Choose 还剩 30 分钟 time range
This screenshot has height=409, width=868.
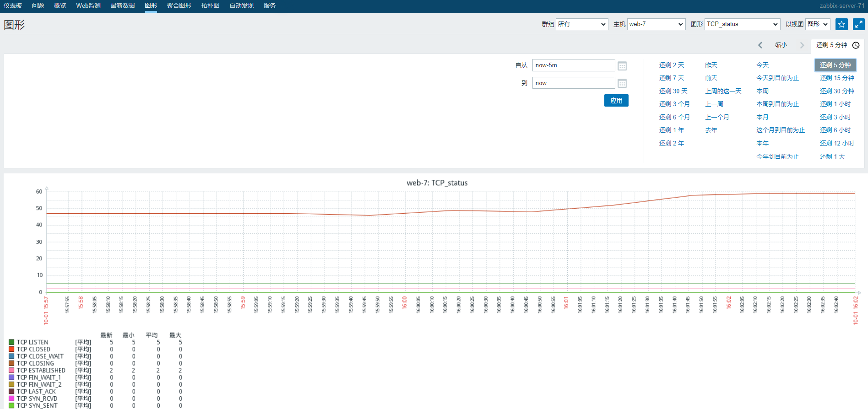pyautogui.click(x=837, y=91)
